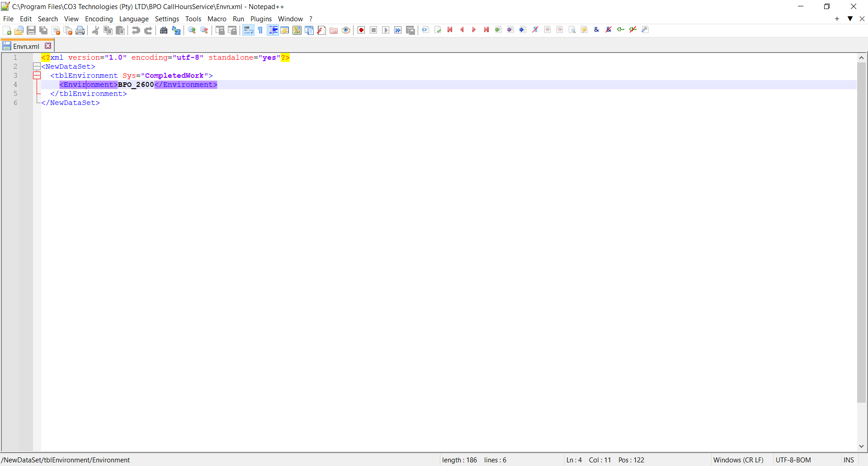Jump to last XML error icon

(x=486, y=30)
